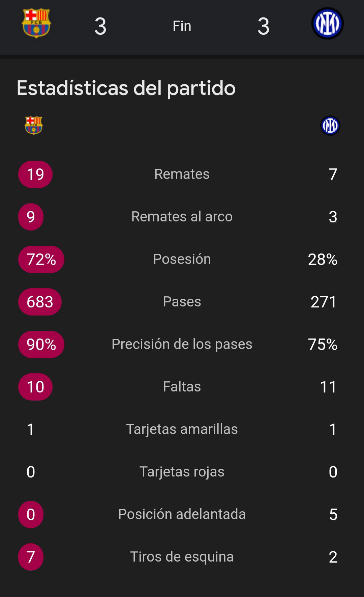Select the small Inter crest above stats
The image size is (364, 597).
coord(330,126)
